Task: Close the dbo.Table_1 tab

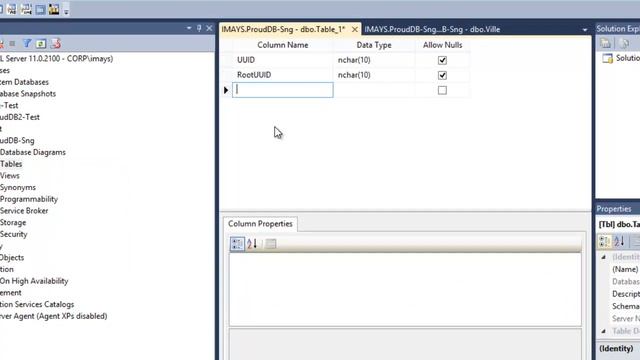Action: pos(355,29)
